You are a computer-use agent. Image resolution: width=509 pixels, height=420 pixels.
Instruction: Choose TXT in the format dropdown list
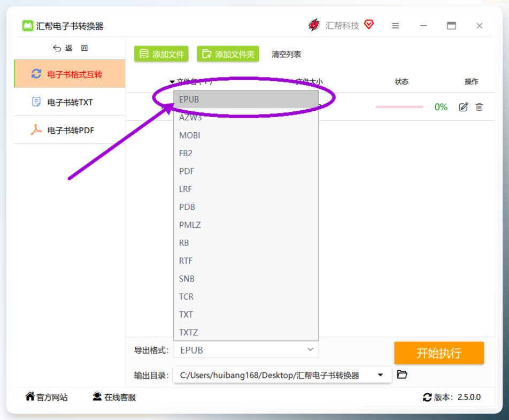click(x=246, y=315)
